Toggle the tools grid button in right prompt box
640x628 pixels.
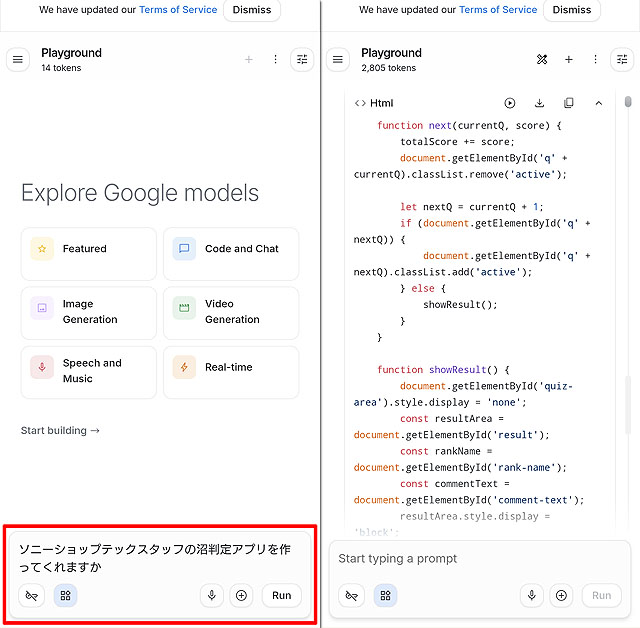385,596
